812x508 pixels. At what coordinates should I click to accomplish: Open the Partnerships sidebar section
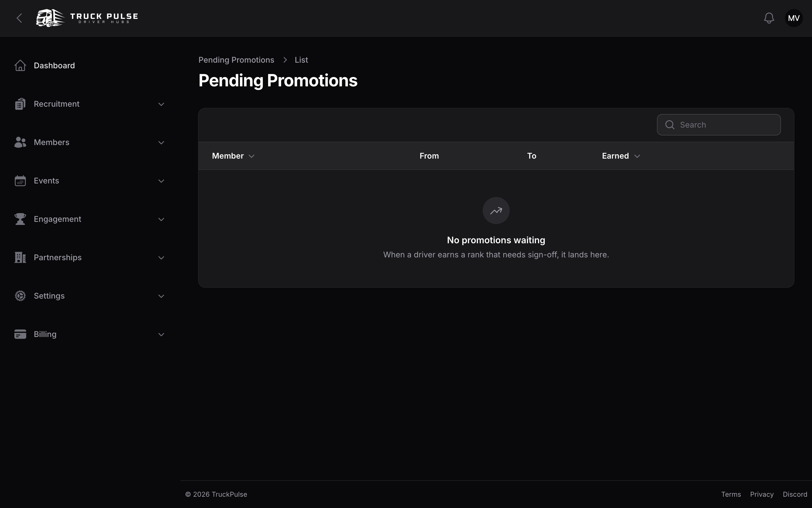(x=90, y=257)
